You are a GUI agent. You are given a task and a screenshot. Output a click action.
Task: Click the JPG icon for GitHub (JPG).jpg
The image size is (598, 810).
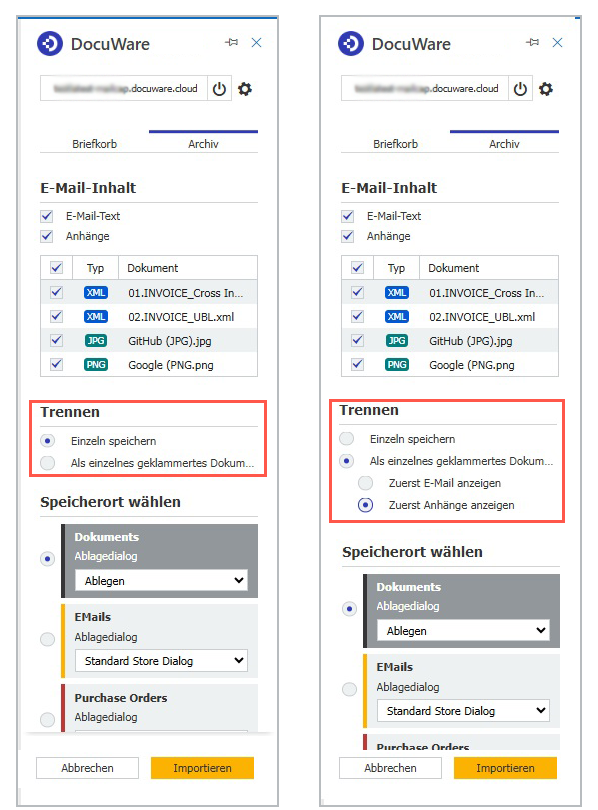[x=95, y=340]
